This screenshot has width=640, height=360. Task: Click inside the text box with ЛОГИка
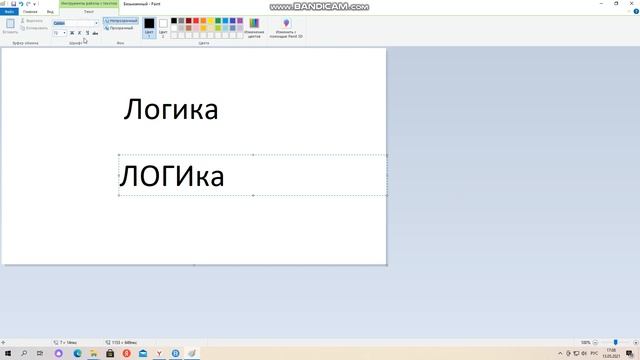point(253,176)
